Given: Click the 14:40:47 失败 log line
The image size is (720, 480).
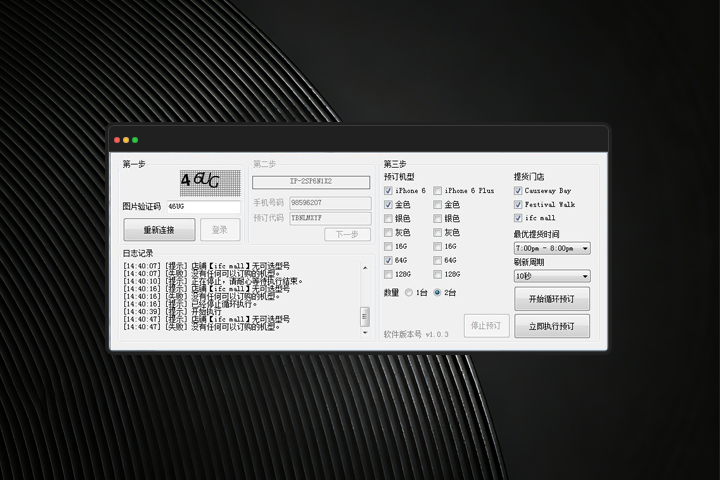Looking at the screenshot, I should [x=202, y=327].
